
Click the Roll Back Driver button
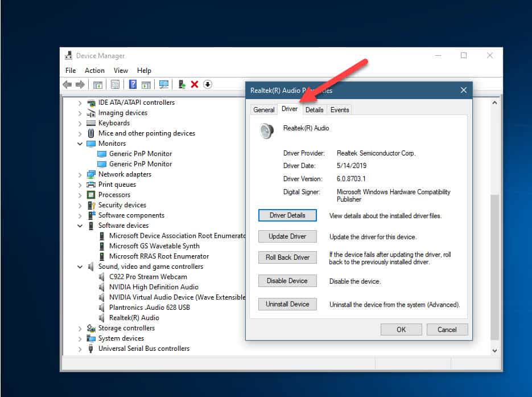point(287,257)
